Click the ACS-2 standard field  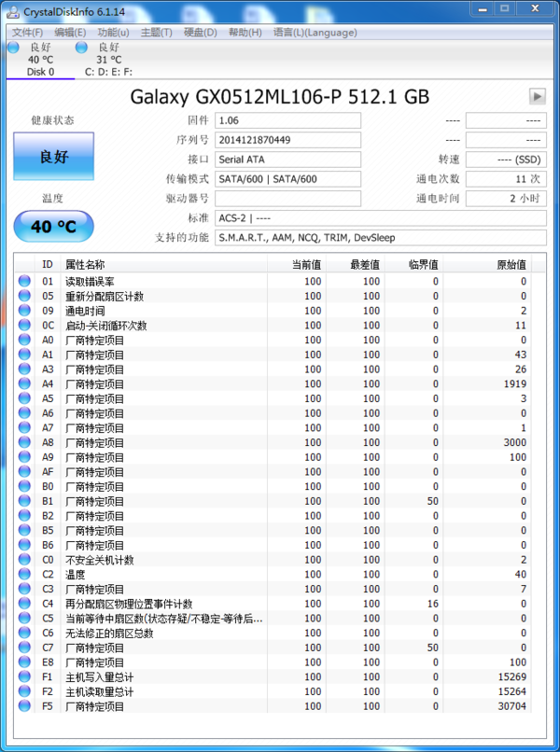pyautogui.click(x=380, y=218)
